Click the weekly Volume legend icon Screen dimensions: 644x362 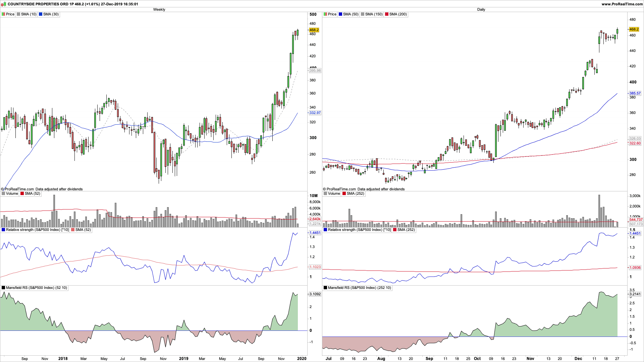pyautogui.click(x=3, y=194)
